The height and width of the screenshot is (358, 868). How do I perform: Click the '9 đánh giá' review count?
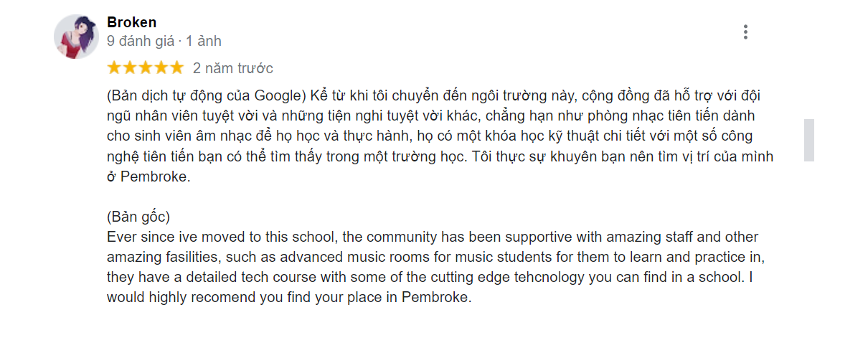[141, 41]
